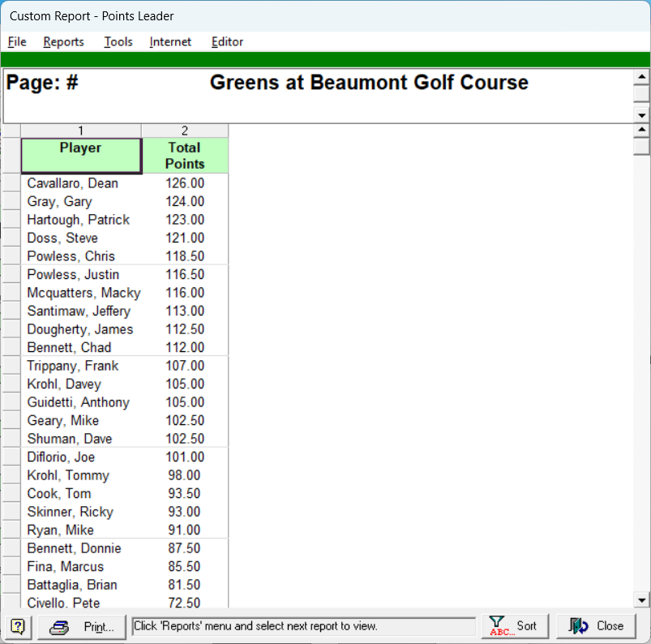Open the Internet menu
The height and width of the screenshot is (644, 651).
coord(170,42)
